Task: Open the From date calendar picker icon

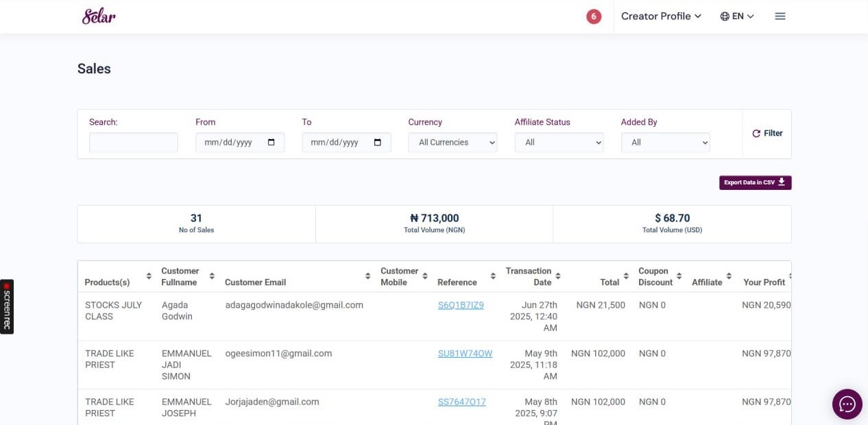Action: (272, 143)
